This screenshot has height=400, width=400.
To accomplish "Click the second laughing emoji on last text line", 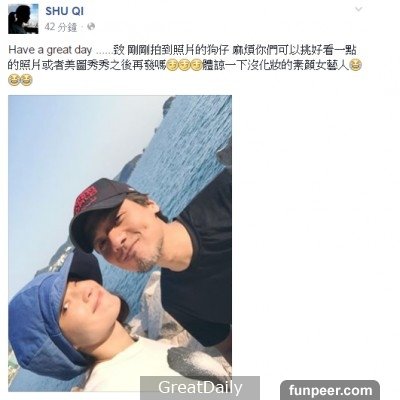I will 26,80.
